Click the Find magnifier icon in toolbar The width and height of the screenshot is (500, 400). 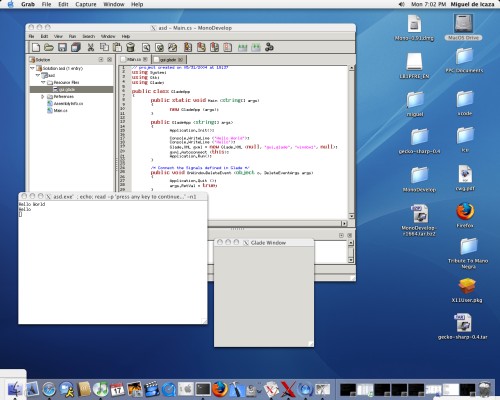(146, 48)
